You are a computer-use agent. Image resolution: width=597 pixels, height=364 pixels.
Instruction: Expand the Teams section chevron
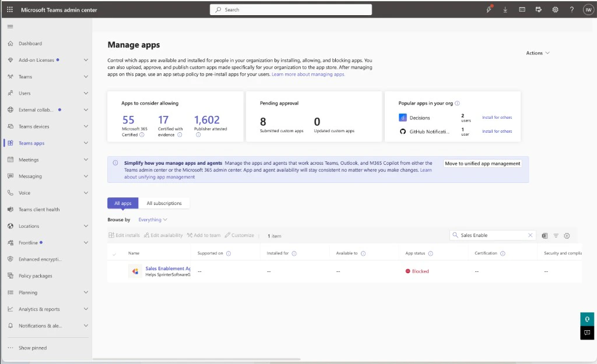coord(86,76)
